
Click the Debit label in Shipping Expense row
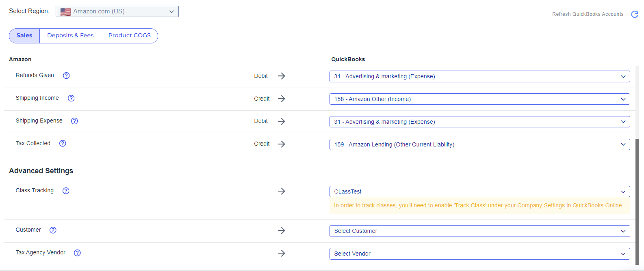(x=261, y=121)
